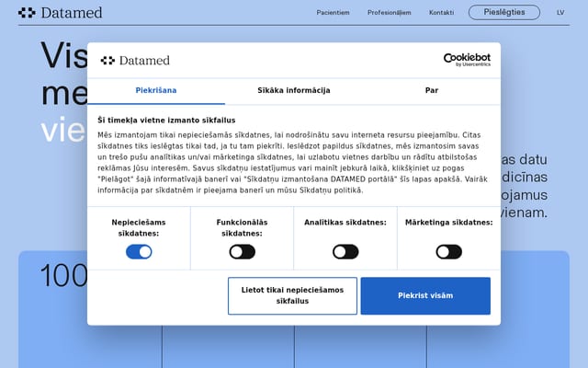Click the Analītikas sīkdatnes label

[345, 223]
